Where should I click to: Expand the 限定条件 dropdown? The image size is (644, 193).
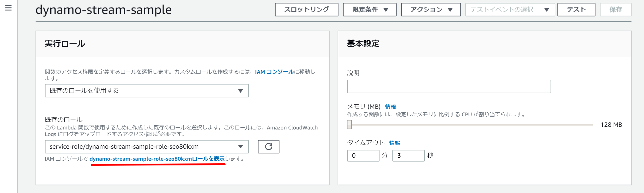[369, 10]
